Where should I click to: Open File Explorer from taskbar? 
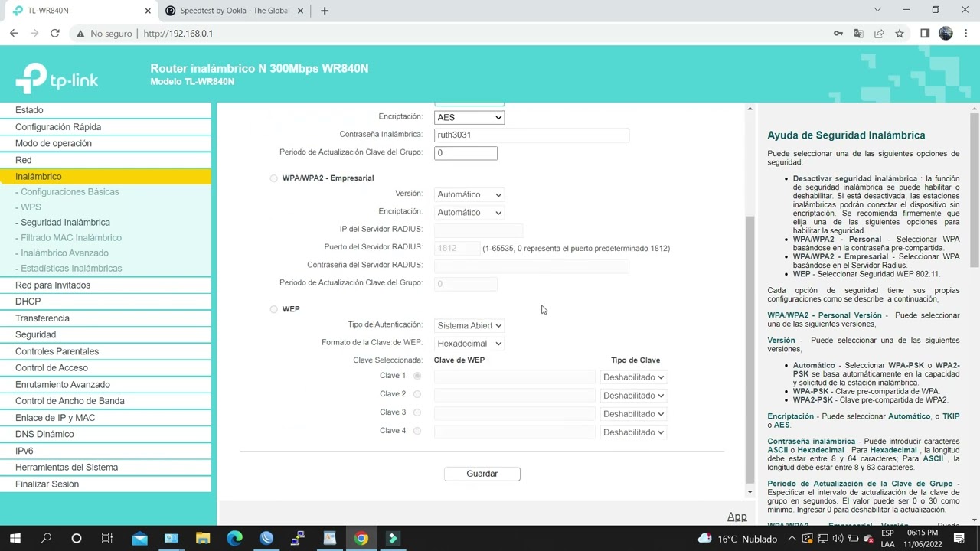[203, 539]
